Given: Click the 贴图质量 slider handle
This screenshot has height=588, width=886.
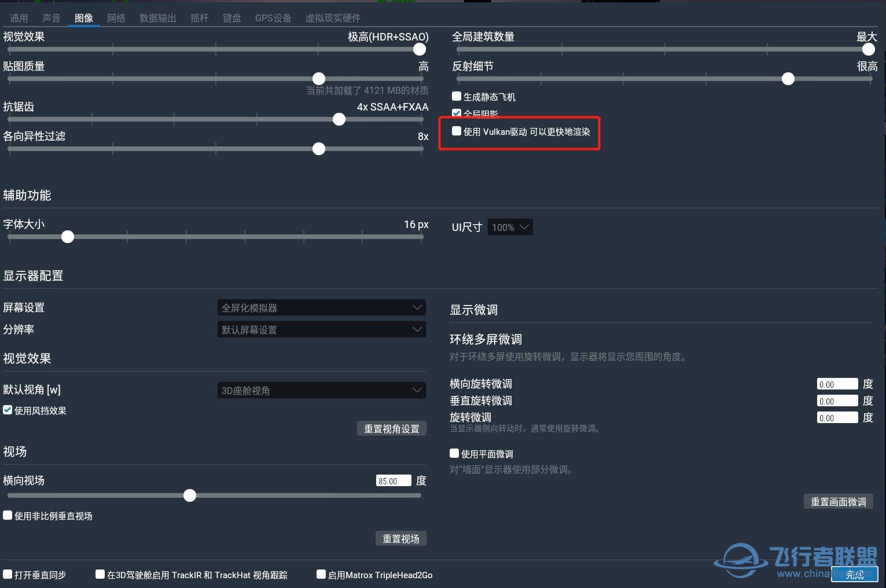Looking at the screenshot, I should click(319, 79).
